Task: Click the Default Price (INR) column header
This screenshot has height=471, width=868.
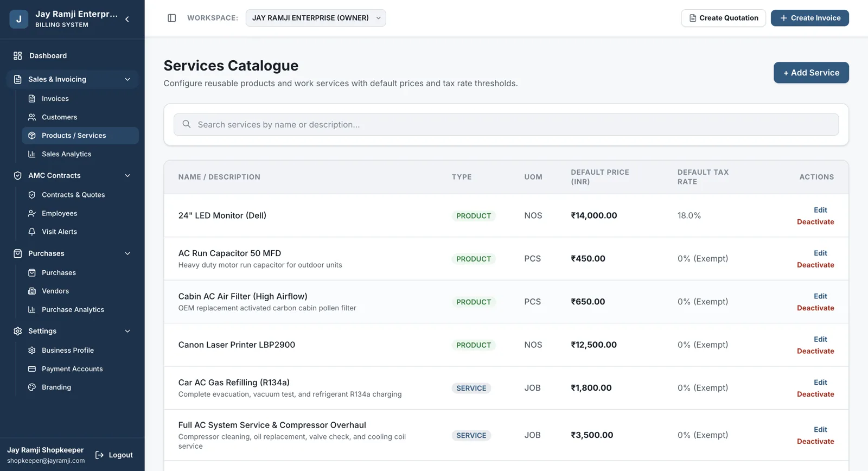Action: 599,177
